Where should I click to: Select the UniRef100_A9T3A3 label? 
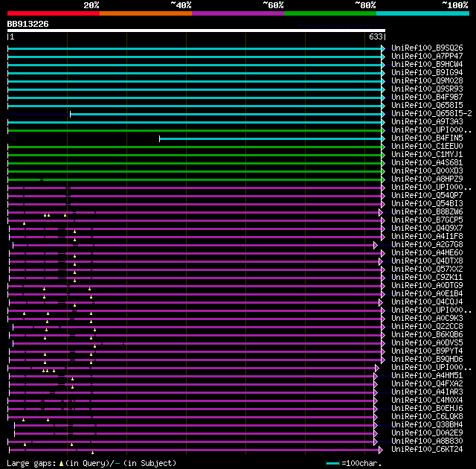tap(427, 122)
